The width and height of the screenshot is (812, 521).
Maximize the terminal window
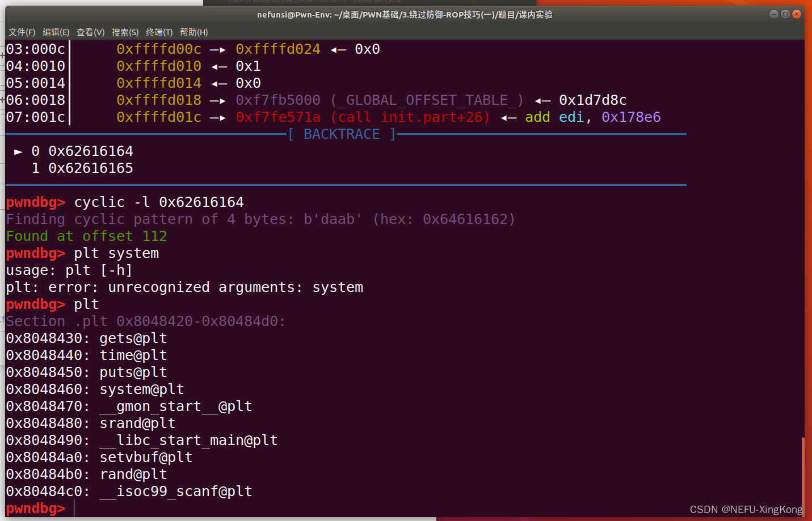click(x=785, y=14)
